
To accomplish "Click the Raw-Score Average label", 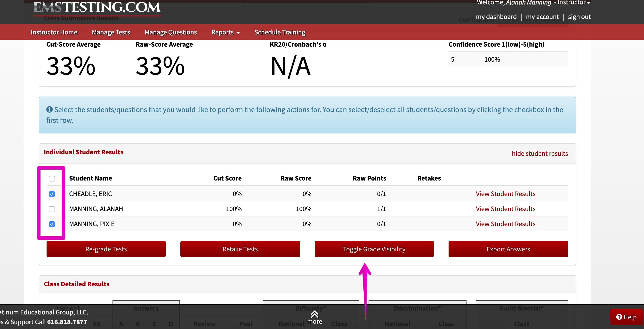I will click(164, 44).
